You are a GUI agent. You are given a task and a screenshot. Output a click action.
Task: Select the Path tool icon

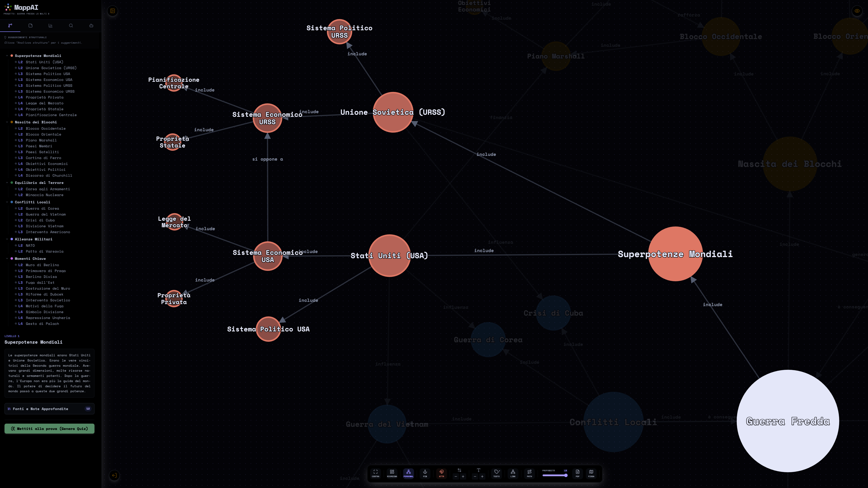click(x=529, y=473)
